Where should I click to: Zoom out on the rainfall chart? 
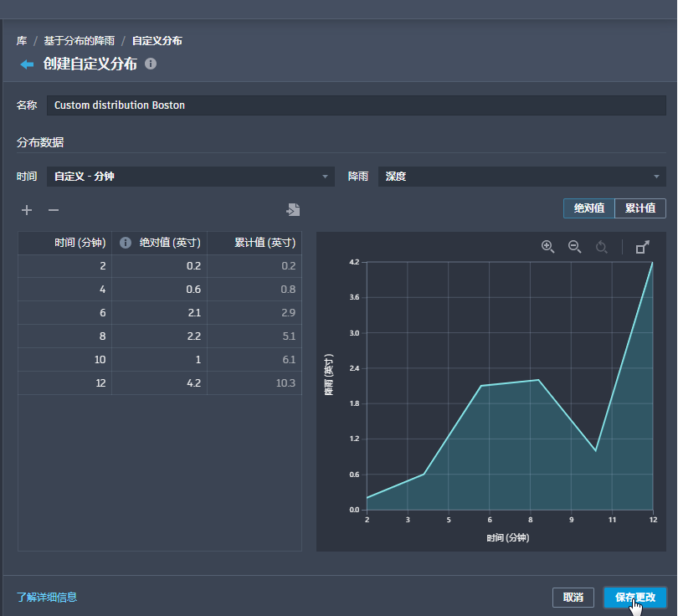(x=575, y=247)
